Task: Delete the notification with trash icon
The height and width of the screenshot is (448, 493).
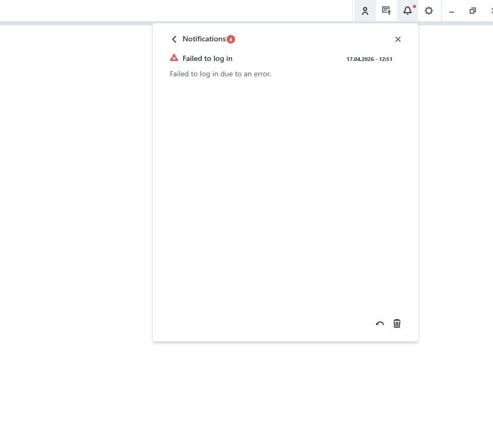Action: point(397,323)
